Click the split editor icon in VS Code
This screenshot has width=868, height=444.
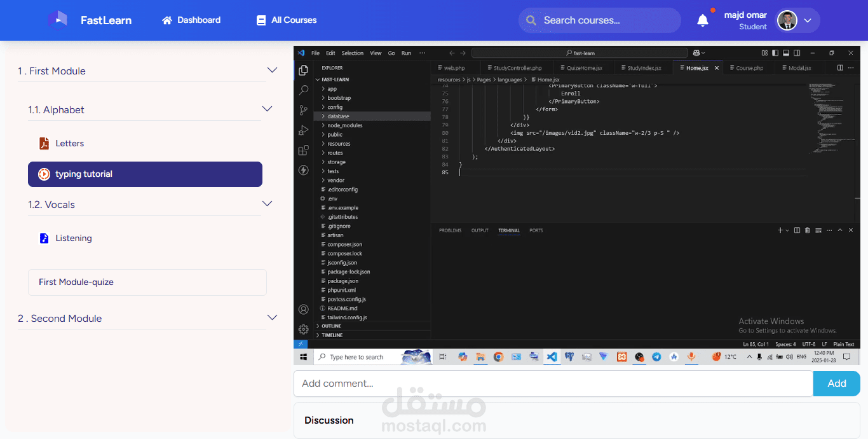pos(840,67)
